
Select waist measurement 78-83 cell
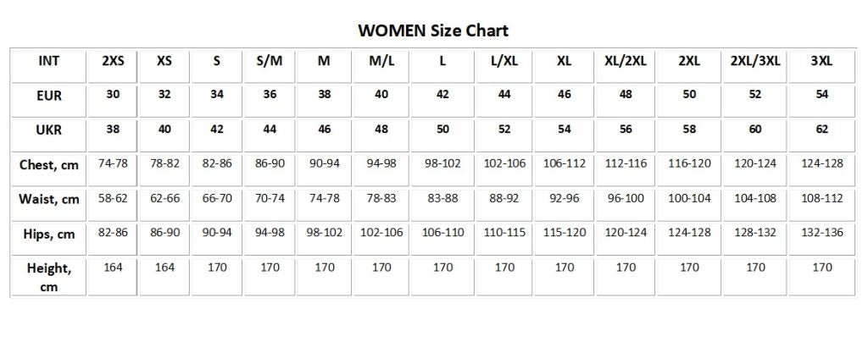coord(381,198)
